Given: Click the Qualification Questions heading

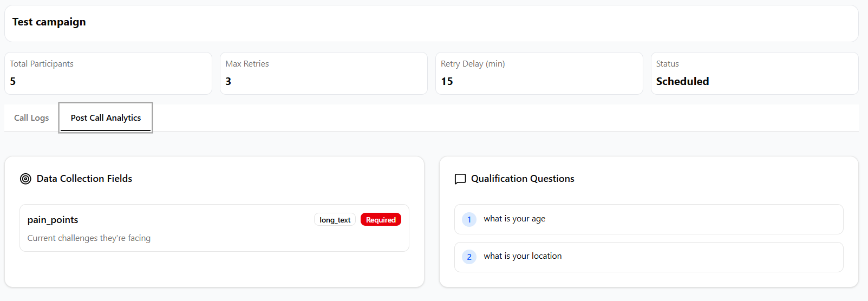Looking at the screenshot, I should tap(523, 179).
